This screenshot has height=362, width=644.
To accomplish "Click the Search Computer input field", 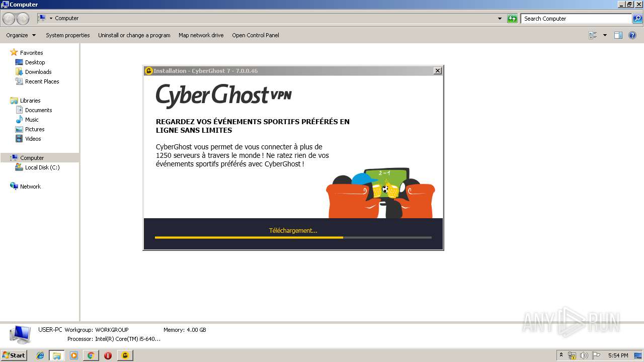I will click(576, 19).
